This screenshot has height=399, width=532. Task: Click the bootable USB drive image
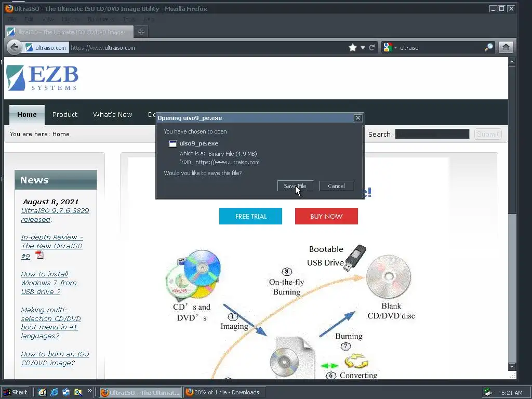tap(355, 258)
